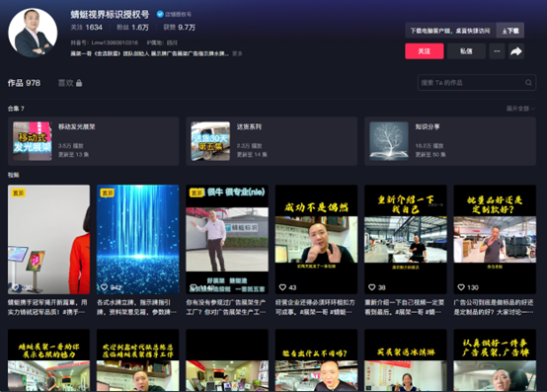Open the profile avatar picture
This screenshot has height=392, width=547.
[33, 33]
